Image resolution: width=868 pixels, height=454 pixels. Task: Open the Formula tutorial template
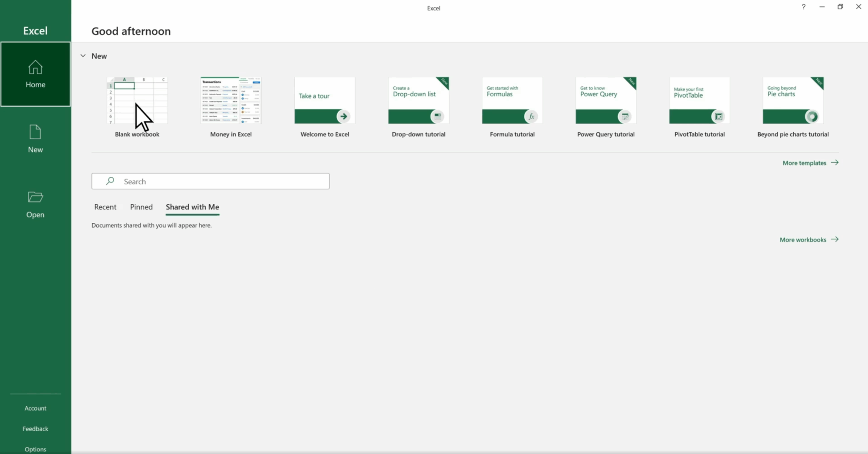[x=512, y=108]
